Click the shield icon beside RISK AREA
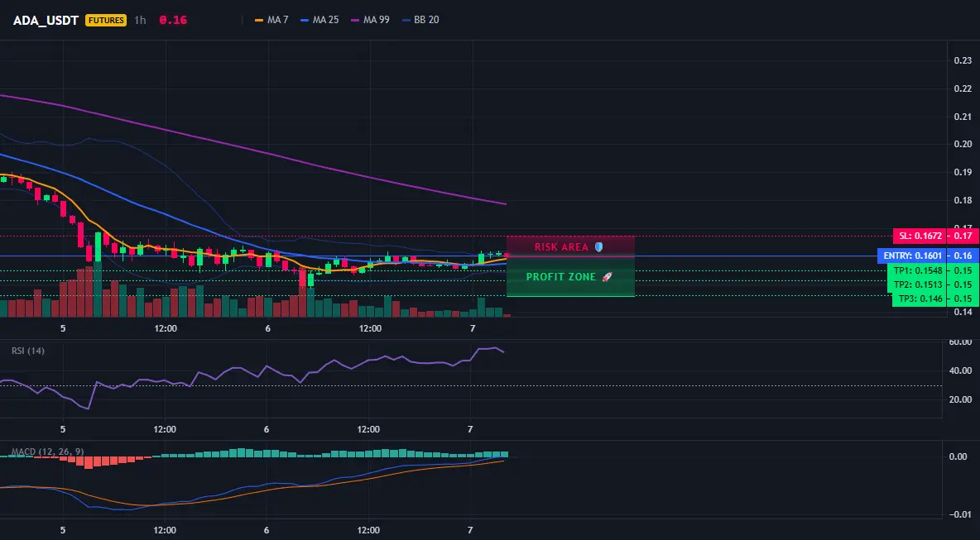 (x=598, y=247)
